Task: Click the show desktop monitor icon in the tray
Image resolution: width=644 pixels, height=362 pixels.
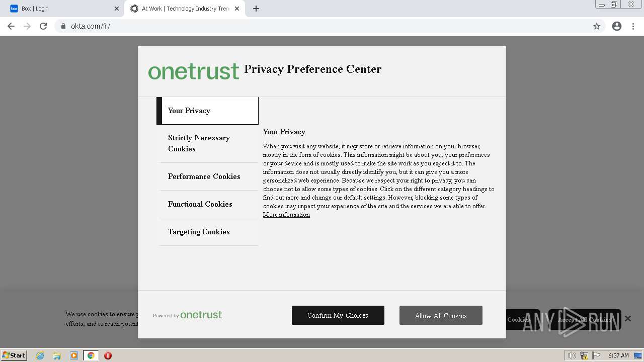Action: click(x=638, y=355)
